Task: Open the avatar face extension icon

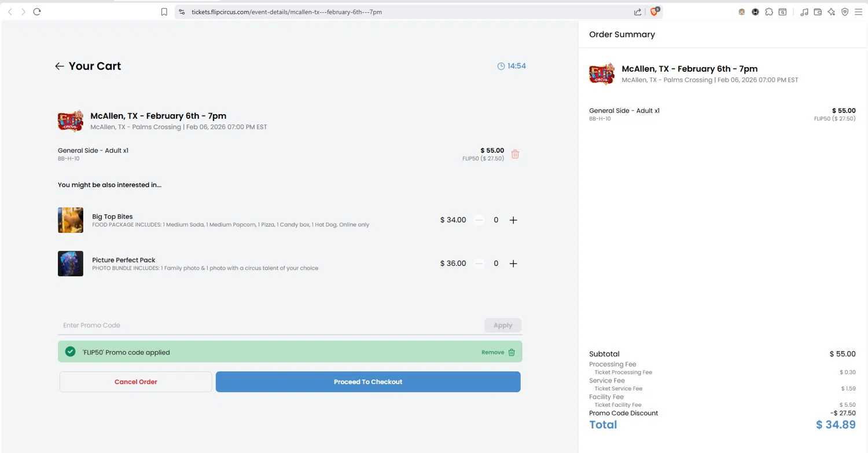Action: (742, 12)
